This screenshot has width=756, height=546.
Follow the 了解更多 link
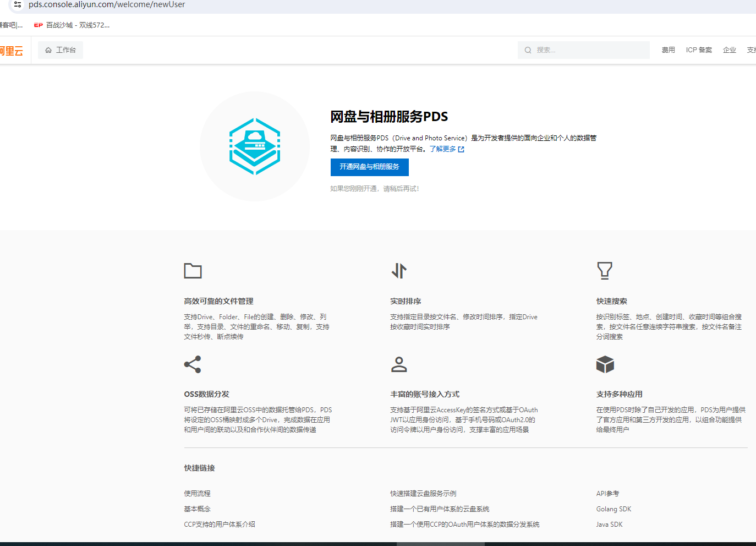pyautogui.click(x=443, y=149)
